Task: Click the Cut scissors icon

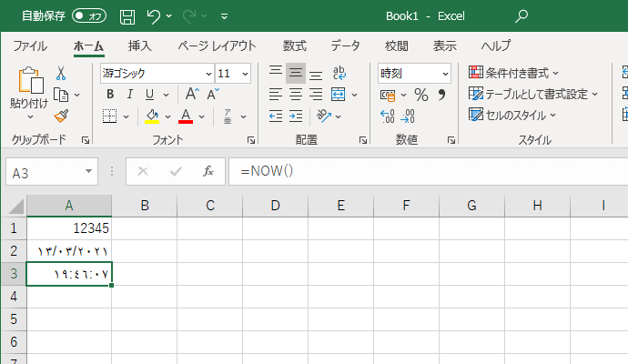Action: 61,73
